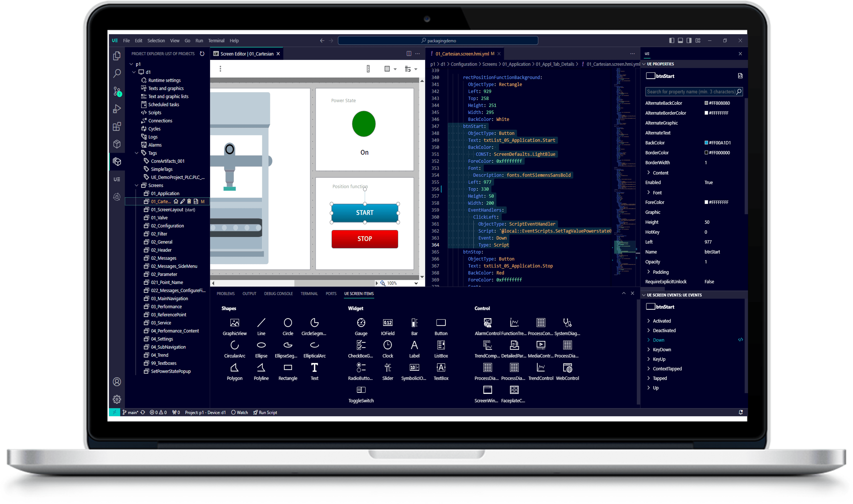Open the Extensions activity icon
This screenshot has height=504, width=853.
[117, 127]
